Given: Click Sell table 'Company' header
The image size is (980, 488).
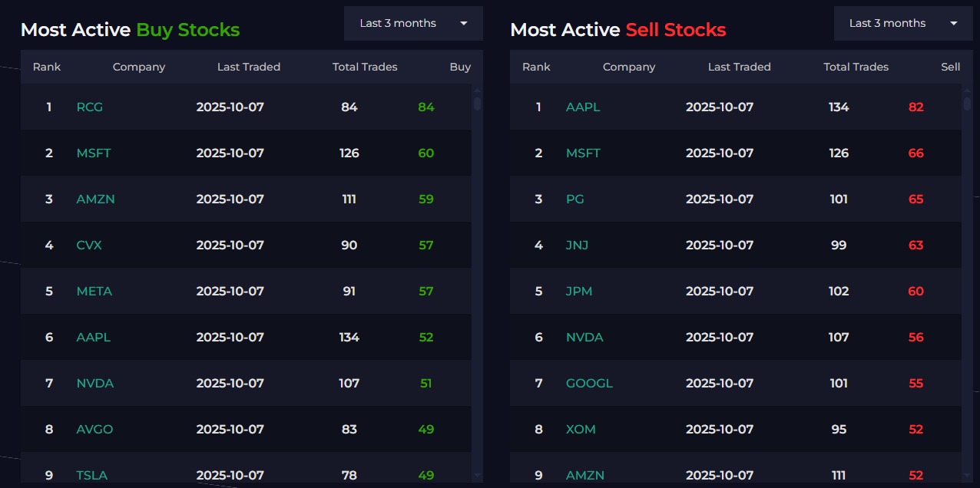Looking at the screenshot, I should (x=629, y=67).
